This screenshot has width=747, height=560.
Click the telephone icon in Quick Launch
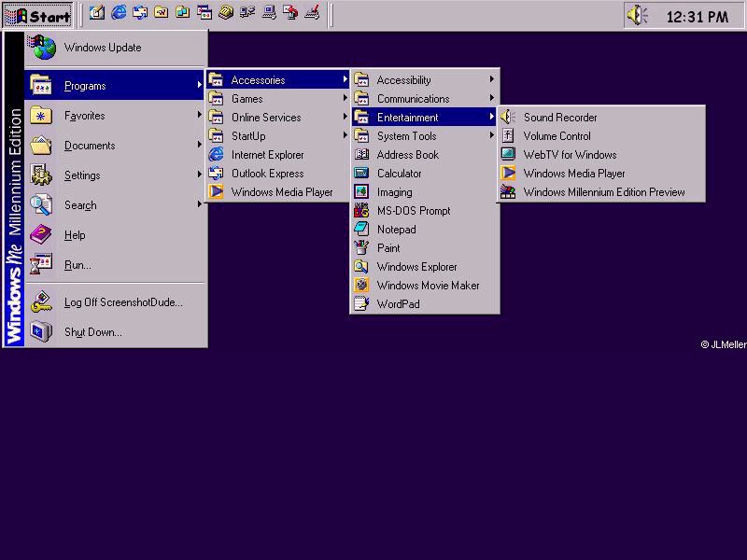point(226,13)
